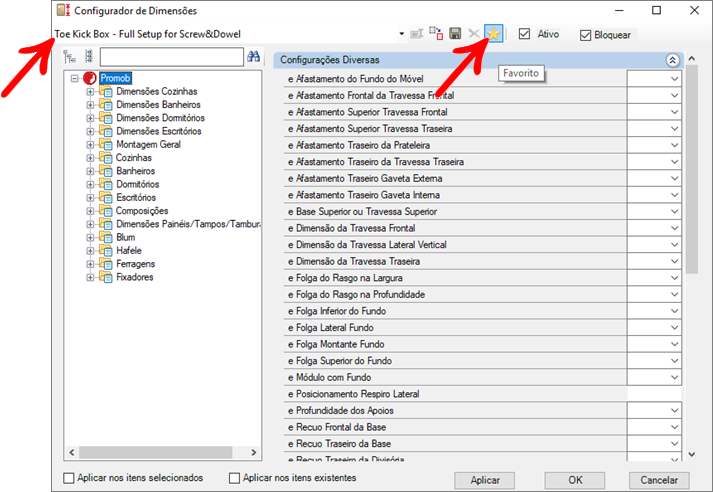Open dropdown for Recuo Traseiro da Base
This screenshot has width=713, height=492.
[674, 444]
